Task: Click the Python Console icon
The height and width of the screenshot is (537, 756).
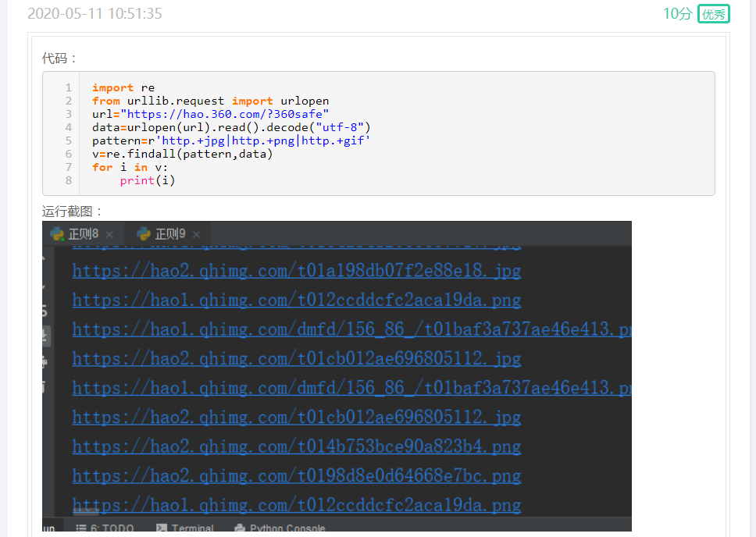Action: coord(240,528)
